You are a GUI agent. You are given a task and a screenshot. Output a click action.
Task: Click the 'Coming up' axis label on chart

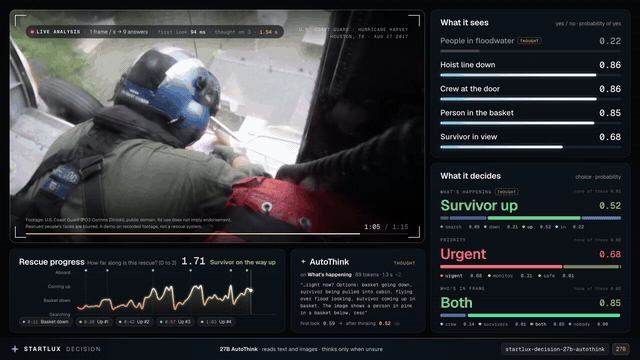tap(59, 287)
